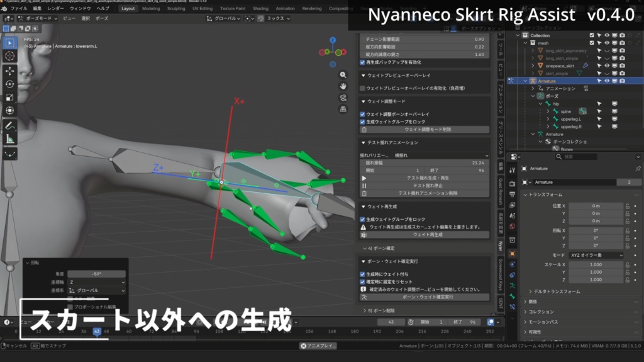Screen dimensions: 644x362
Task: Click trash icon beside ウェイト調整モード削除
Action: pyautogui.click(x=364, y=130)
